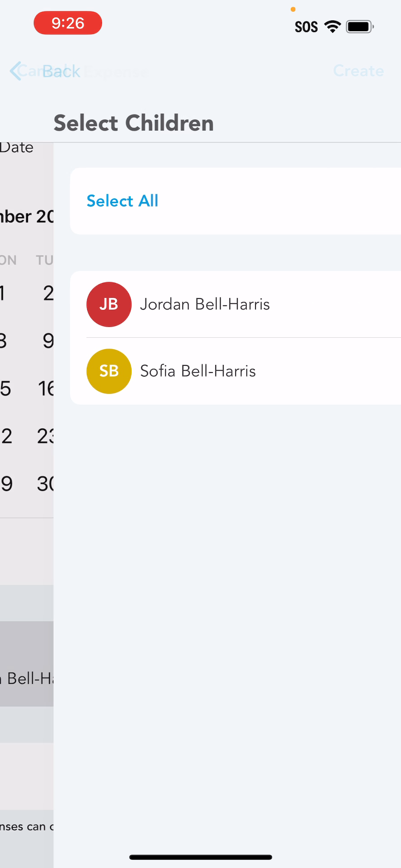Tap the red 9:26 time pill
Viewport: 401px width, 868px height.
[68, 23]
